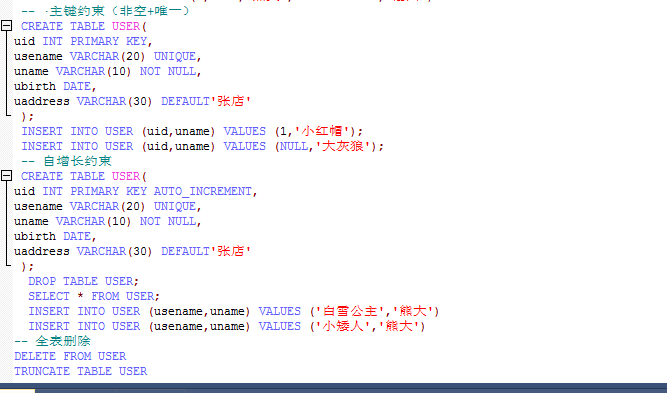Viewport: 667px width, 393px height.
Task: Click the comment '-- 全表删除'
Action: (x=53, y=341)
